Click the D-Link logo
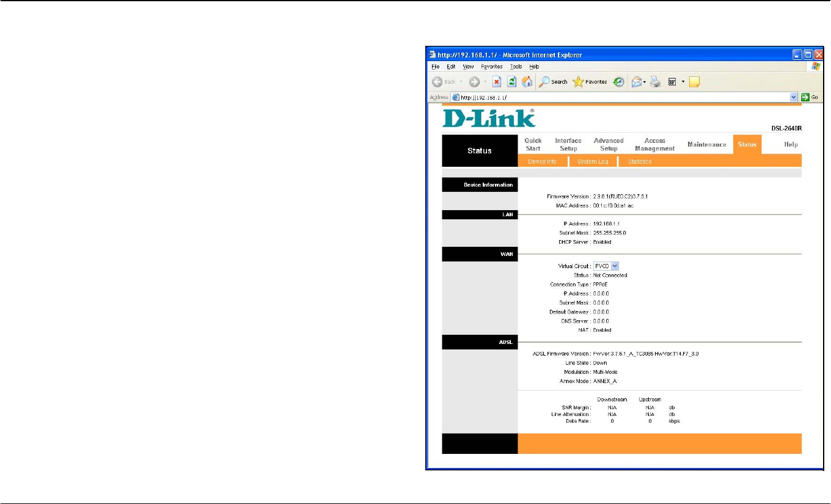The width and height of the screenshot is (831, 504). (x=488, y=118)
